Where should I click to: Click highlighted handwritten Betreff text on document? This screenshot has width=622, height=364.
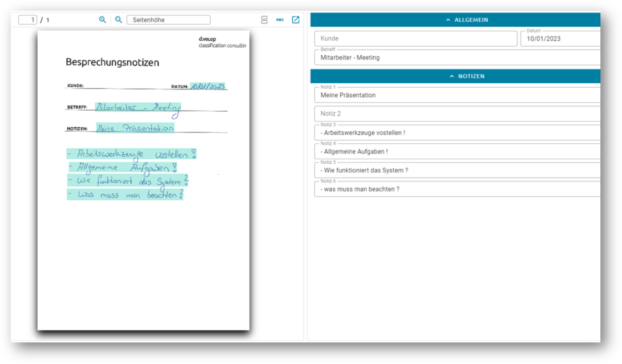[x=138, y=108]
